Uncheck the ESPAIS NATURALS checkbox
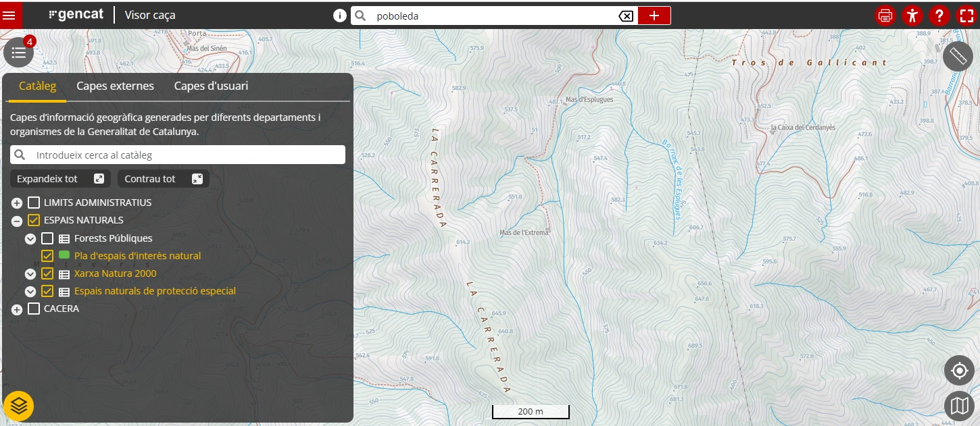 click(x=34, y=220)
